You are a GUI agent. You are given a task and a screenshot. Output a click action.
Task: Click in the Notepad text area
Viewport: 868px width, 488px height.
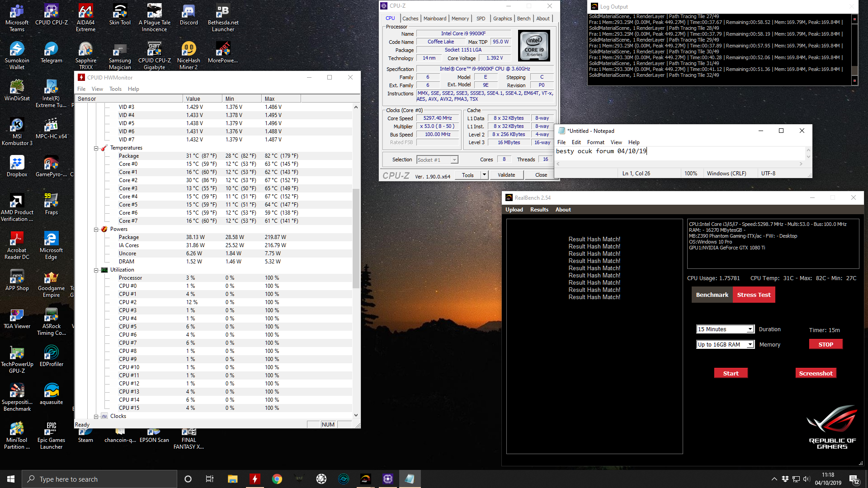click(x=679, y=153)
